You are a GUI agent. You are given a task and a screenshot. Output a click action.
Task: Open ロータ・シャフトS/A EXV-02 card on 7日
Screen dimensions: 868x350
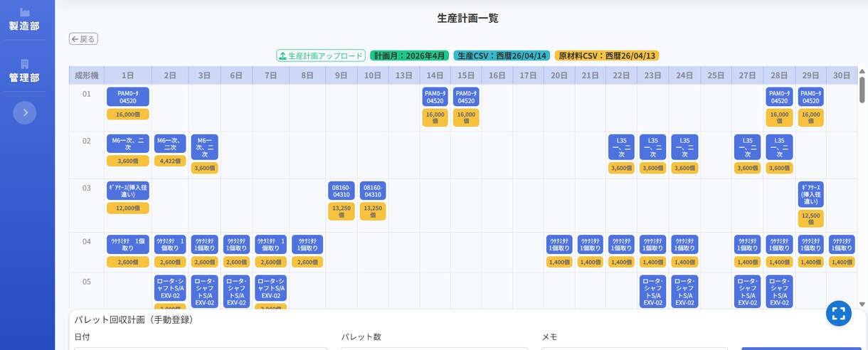(x=270, y=288)
